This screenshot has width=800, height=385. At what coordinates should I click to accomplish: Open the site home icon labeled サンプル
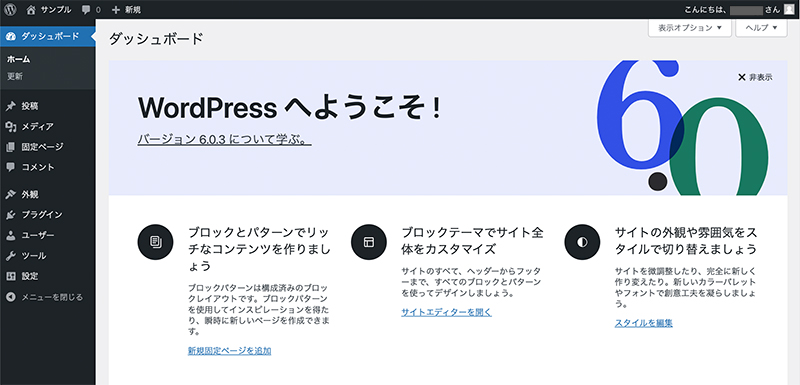point(32,9)
